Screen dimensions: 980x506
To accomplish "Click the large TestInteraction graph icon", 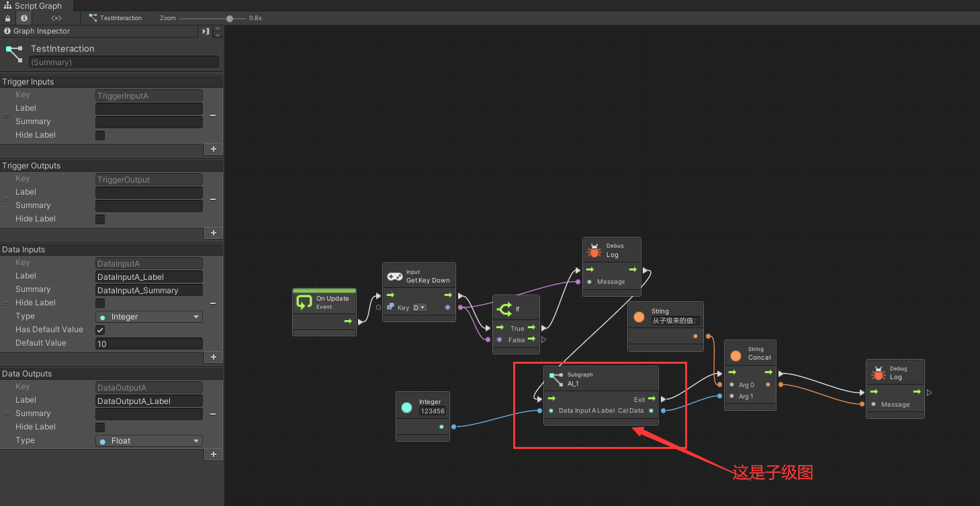I will click(14, 54).
